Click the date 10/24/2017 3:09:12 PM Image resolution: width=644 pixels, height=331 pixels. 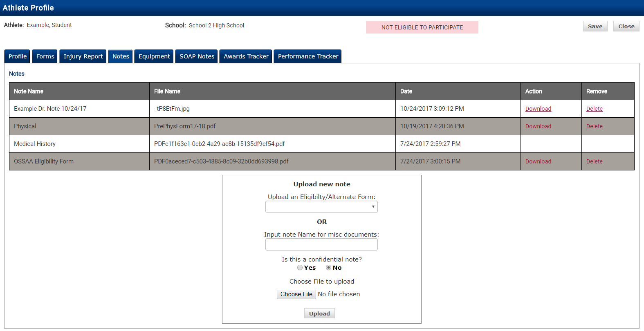click(432, 109)
